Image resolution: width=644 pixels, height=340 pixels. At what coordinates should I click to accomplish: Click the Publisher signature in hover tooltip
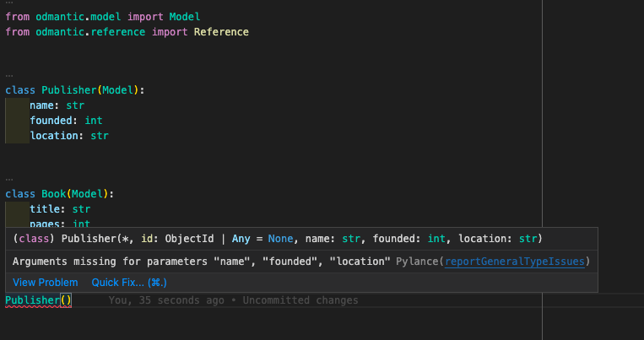coord(278,239)
